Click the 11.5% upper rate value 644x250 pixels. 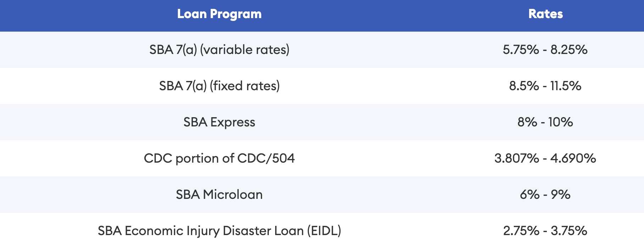566,86
